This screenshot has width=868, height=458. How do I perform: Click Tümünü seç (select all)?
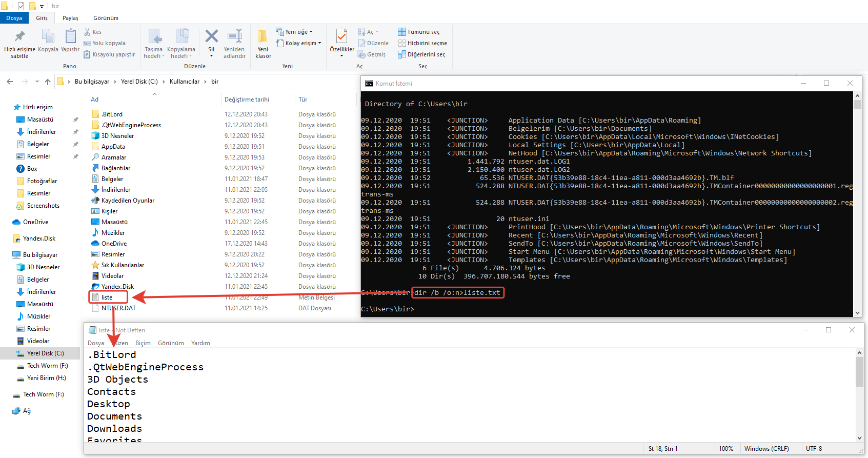(x=419, y=32)
